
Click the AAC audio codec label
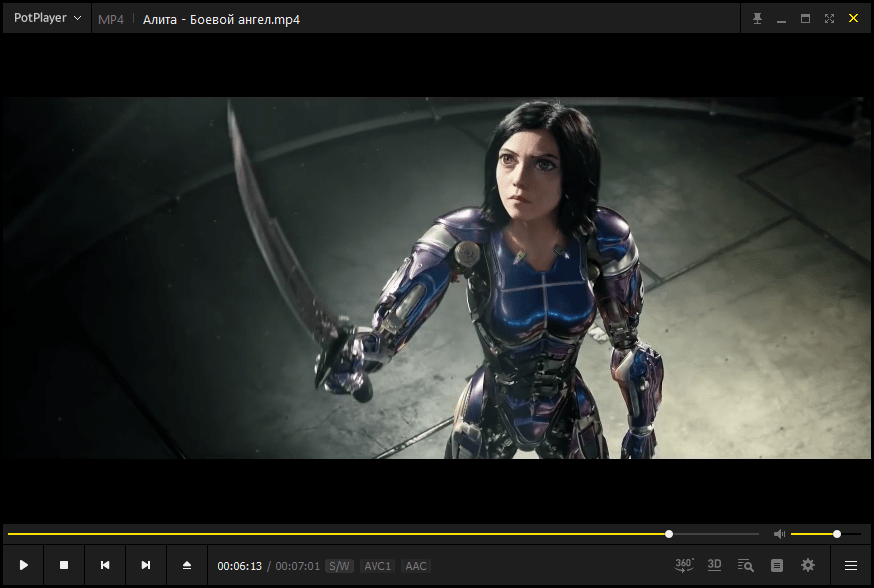point(416,566)
